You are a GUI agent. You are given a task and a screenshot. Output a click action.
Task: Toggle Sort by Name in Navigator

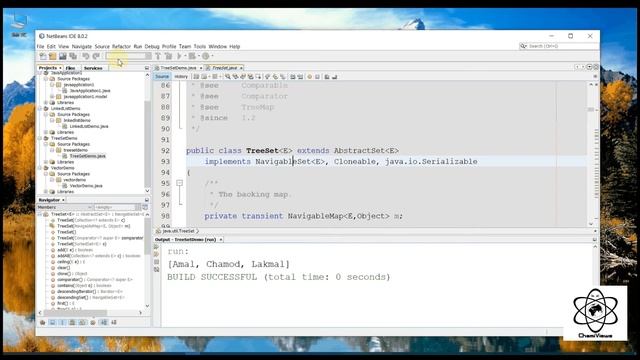pyautogui.click(x=104, y=322)
